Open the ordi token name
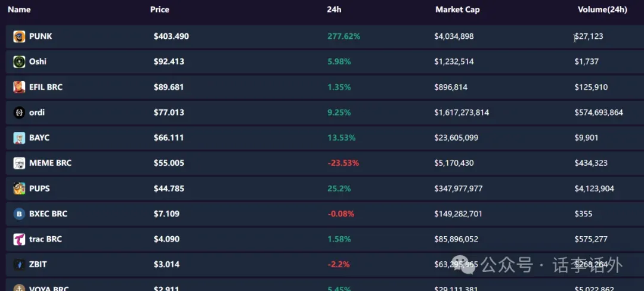This screenshot has height=291, width=644. (x=37, y=113)
